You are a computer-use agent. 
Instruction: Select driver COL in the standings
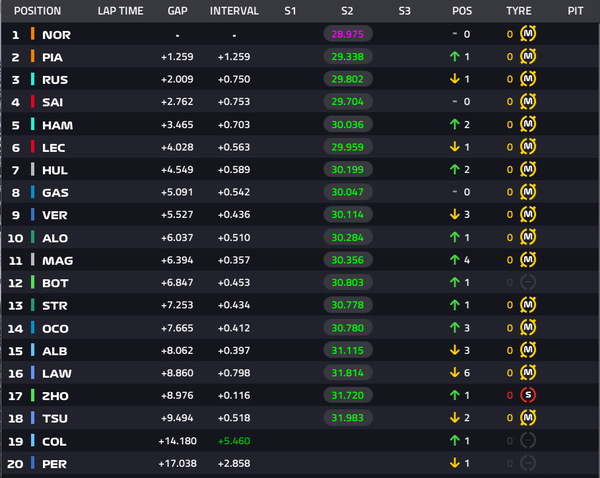tap(54, 442)
